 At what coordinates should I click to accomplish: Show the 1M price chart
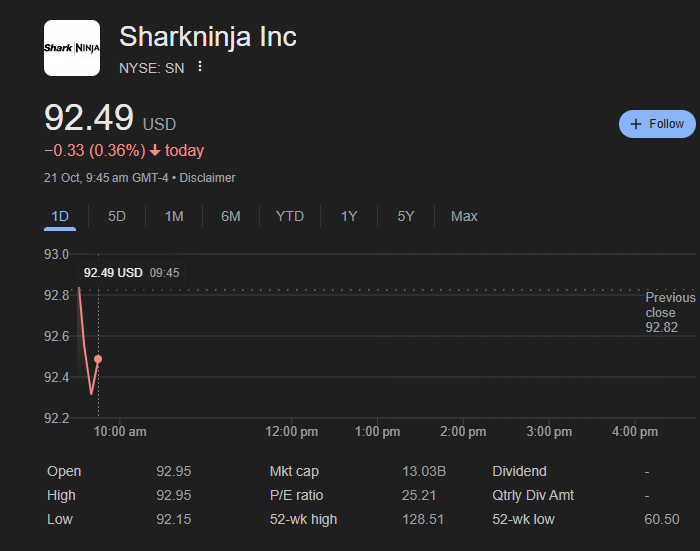tap(174, 216)
